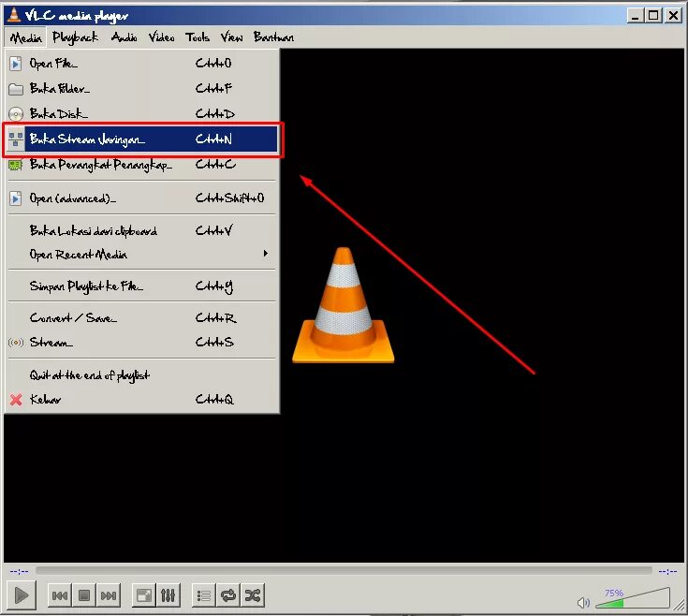
Task: Open the Video menu
Action: (x=161, y=37)
